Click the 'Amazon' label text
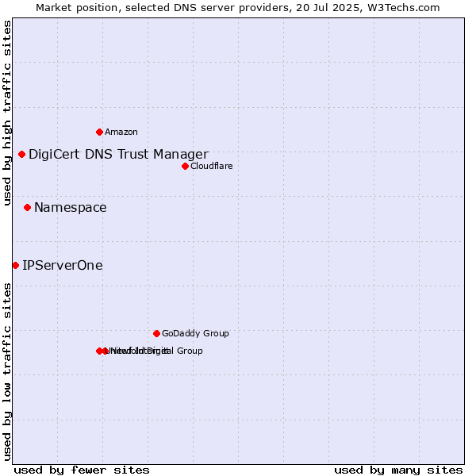Image resolution: width=476 pixels, height=476 pixels. pyautogui.click(x=121, y=132)
